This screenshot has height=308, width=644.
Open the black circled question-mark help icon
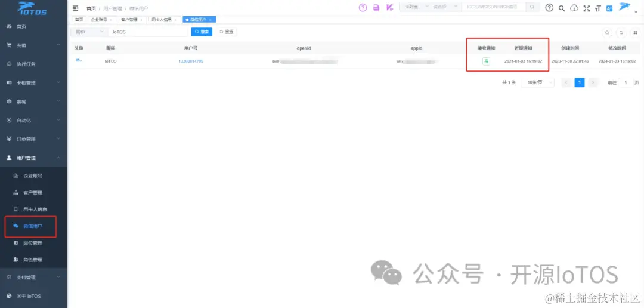pyautogui.click(x=549, y=7)
